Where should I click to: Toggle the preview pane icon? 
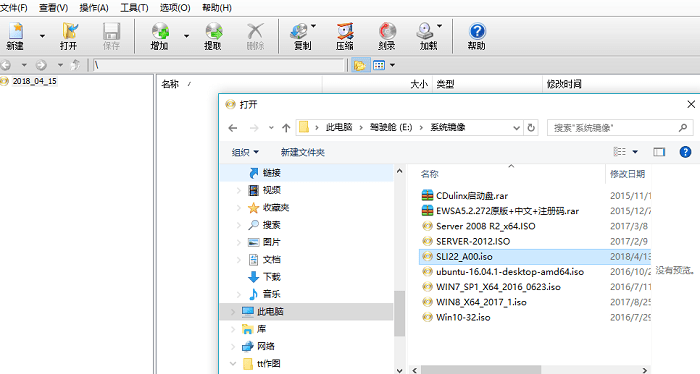tap(659, 152)
